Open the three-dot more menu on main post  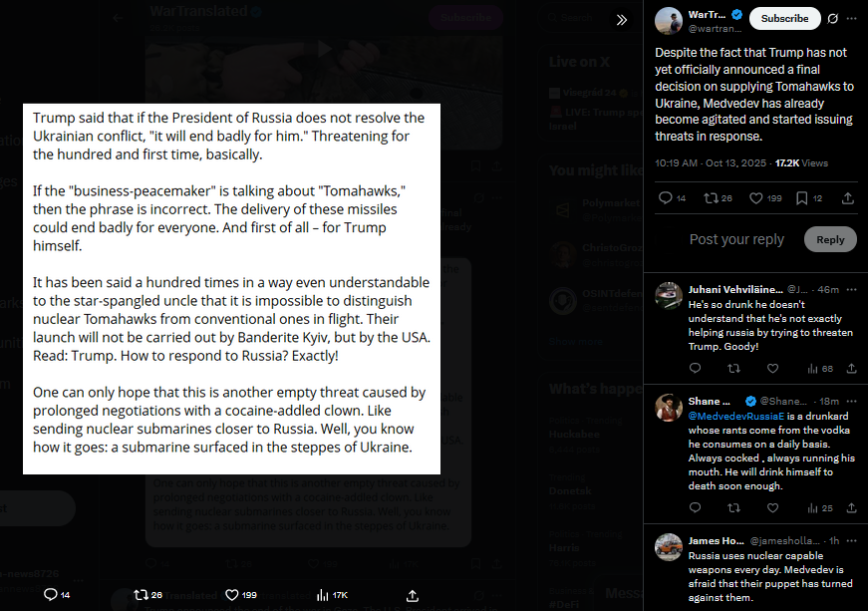pyautogui.click(x=851, y=19)
